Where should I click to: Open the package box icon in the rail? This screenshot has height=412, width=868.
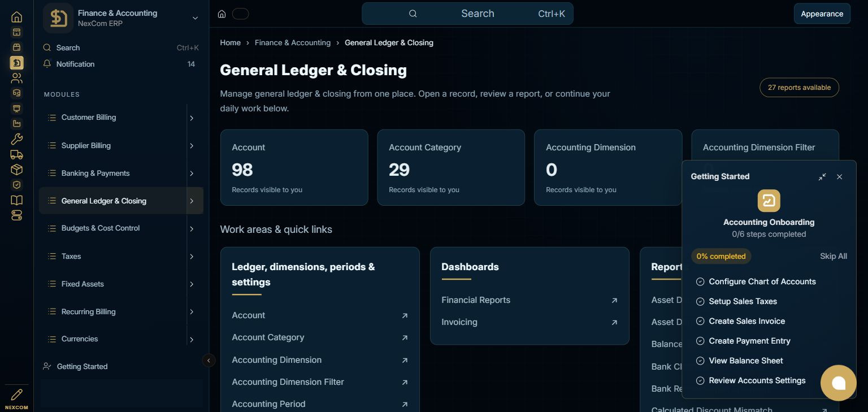tap(16, 170)
